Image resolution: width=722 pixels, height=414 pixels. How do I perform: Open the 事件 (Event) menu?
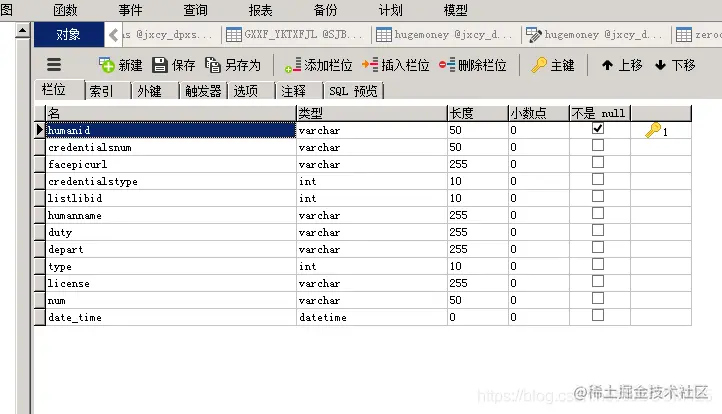click(130, 10)
